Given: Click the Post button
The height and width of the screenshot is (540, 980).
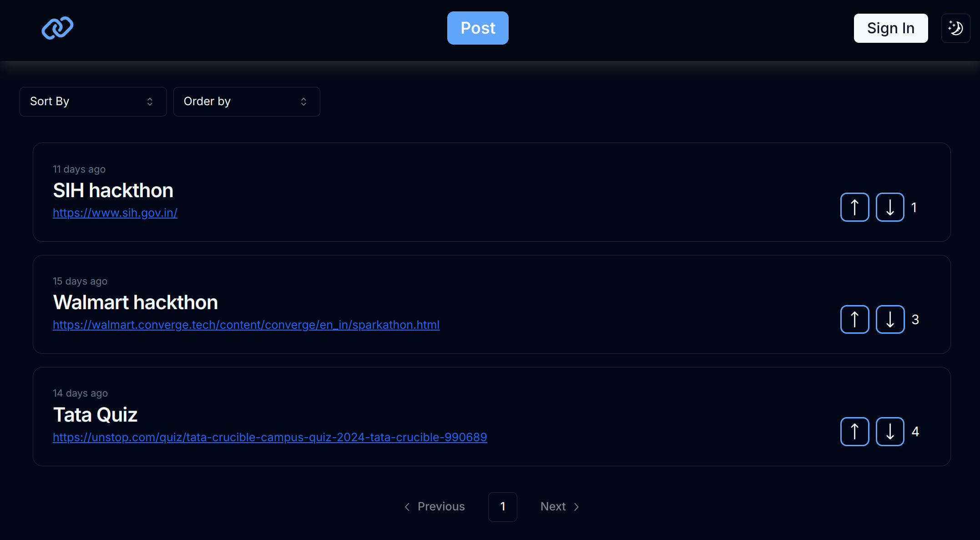Looking at the screenshot, I should [x=478, y=28].
